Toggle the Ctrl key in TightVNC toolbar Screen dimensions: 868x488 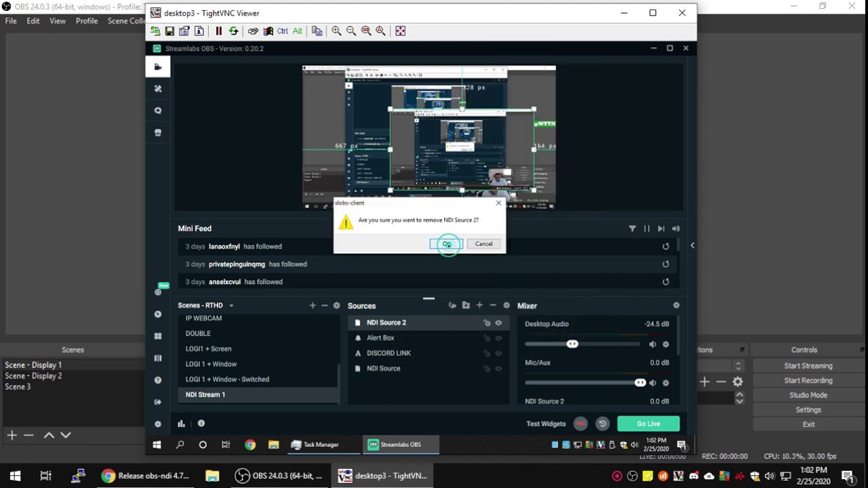coord(282,30)
